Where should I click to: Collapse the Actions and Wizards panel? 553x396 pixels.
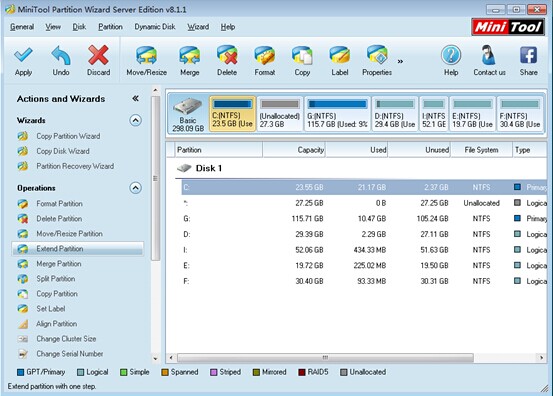pos(135,98)
